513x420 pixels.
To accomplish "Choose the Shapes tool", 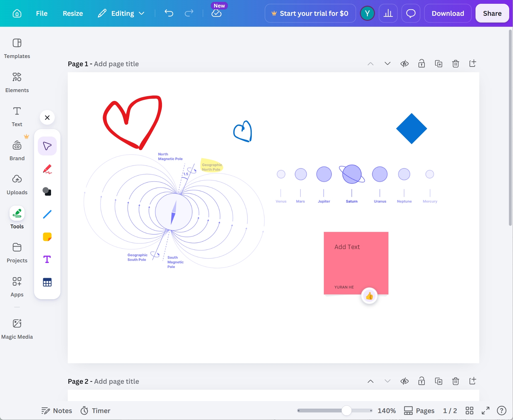I will [x=47, y=191].
